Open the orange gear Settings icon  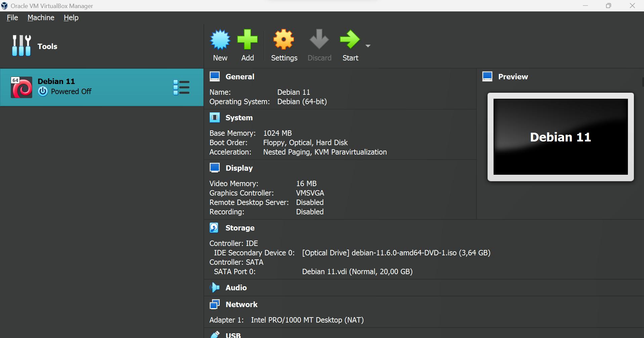[x=284, y=40]
